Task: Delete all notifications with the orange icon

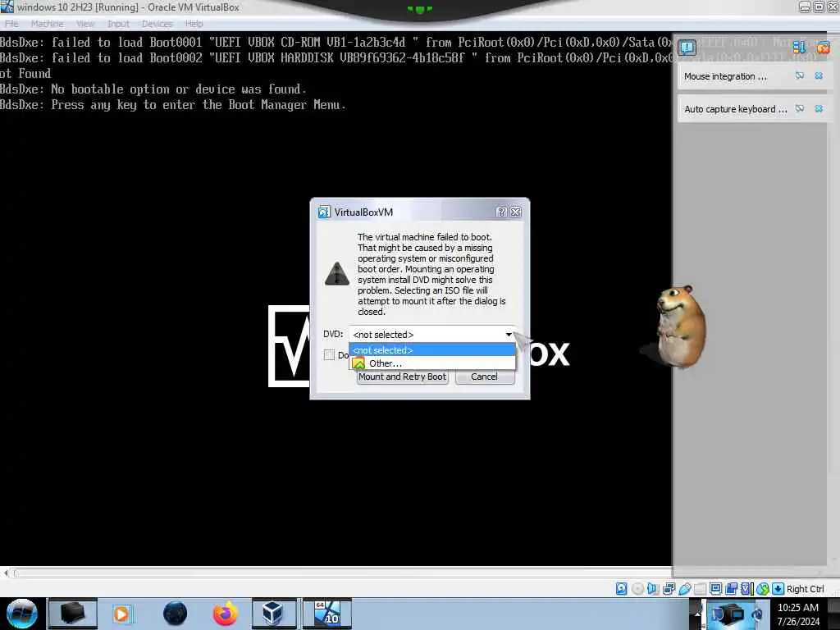Action: 824,48
